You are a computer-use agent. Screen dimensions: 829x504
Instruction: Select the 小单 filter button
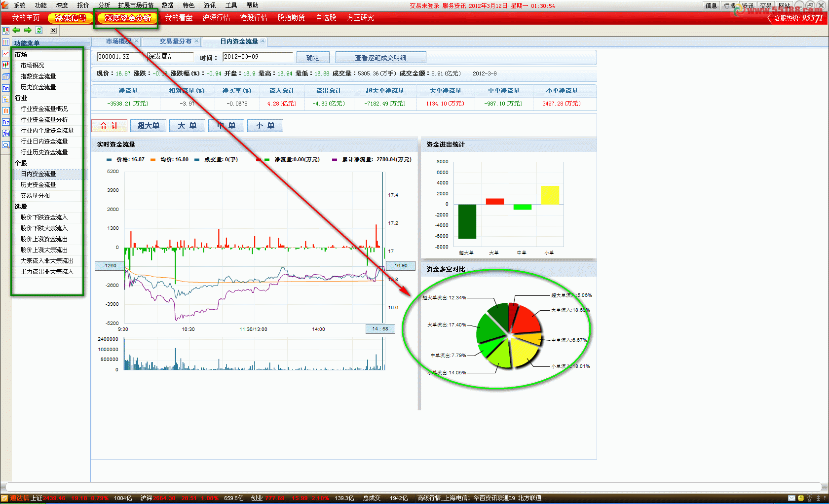click(265, 126)
